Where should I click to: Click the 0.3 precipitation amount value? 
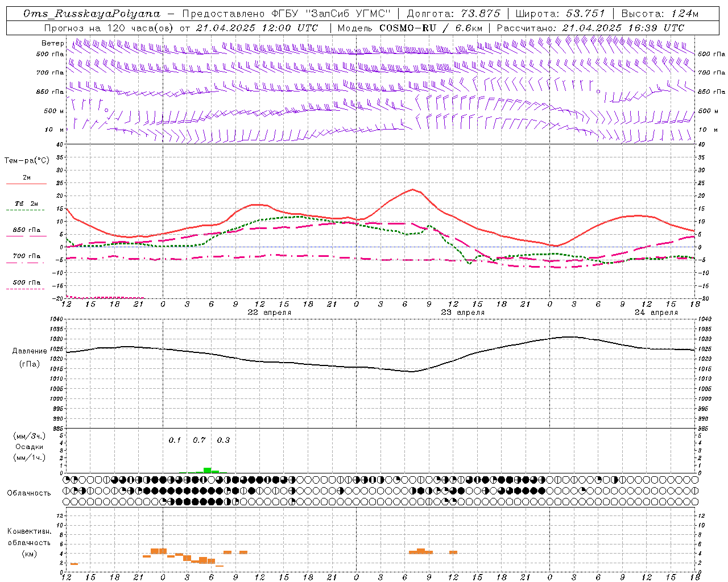[224, 440]
